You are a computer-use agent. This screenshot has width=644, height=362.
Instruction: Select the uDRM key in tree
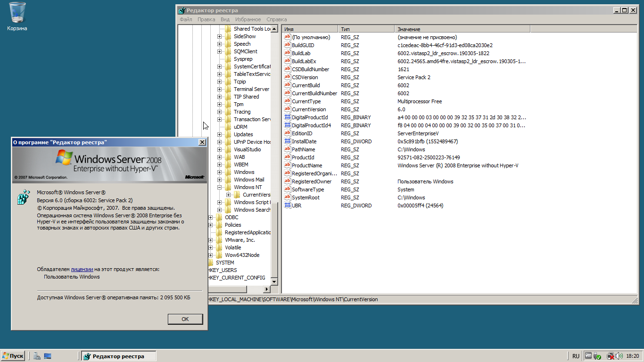[240, 127]
